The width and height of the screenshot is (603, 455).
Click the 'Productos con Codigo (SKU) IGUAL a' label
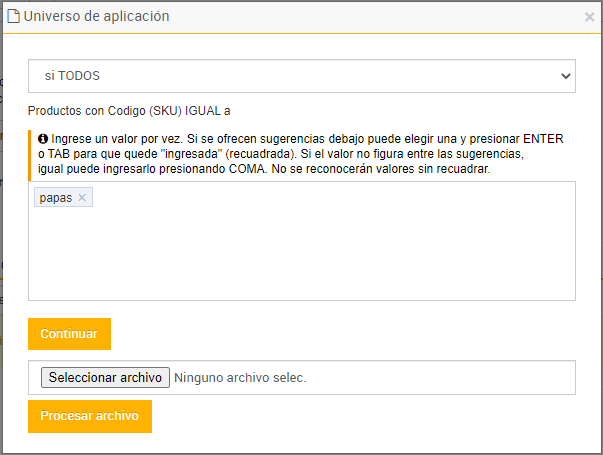tap(129, 111)
